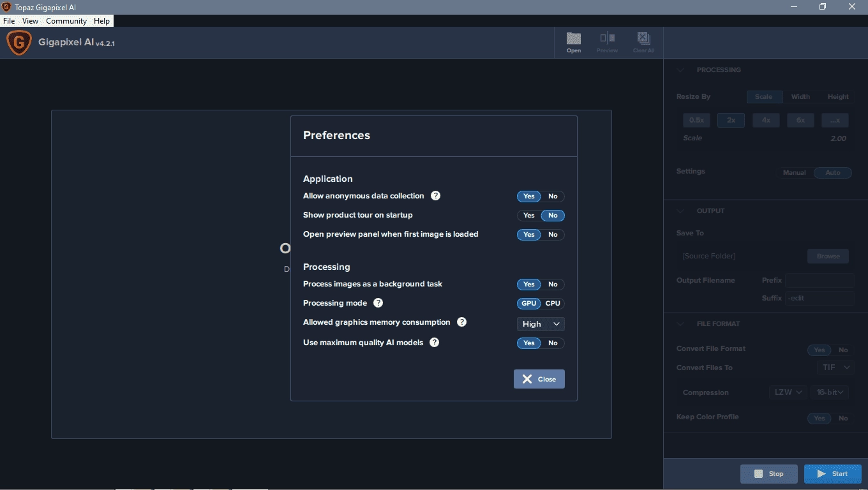Set Convert File Format to No
The width and height of the screenshot is (868, 490).
coord(843,350)
